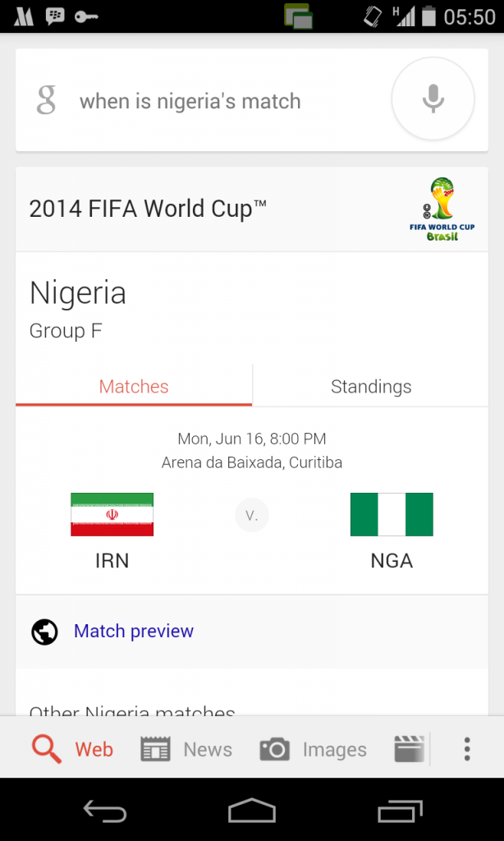The height and width of the screenshot is (841, 504).
Task: Tap the Other Nigeria matches heading
Action: point(132,711)
